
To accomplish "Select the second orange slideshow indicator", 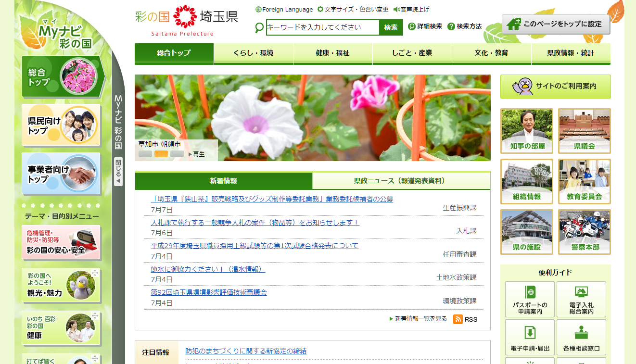I will [x=161, y=154].
